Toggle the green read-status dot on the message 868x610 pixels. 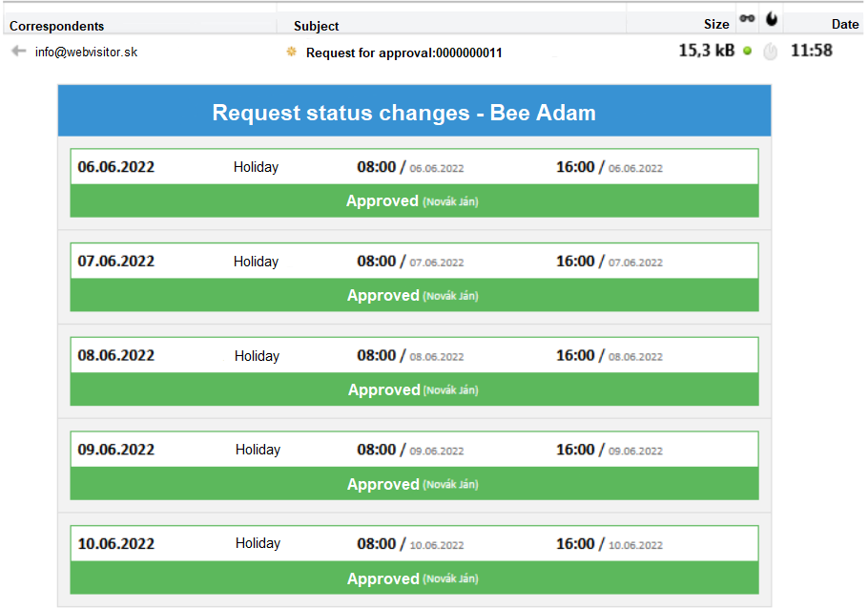[747, 52]
